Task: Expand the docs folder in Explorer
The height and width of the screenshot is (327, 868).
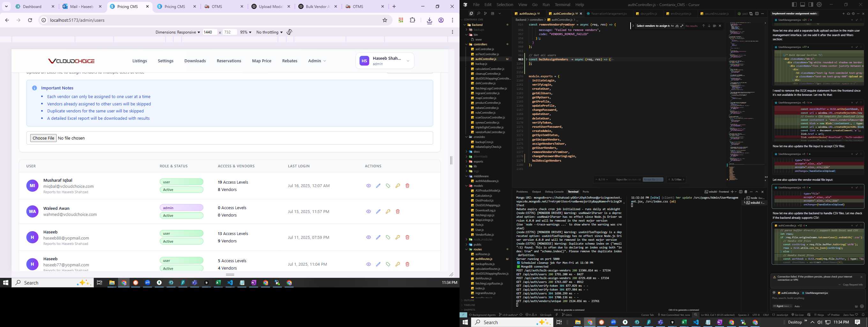Action: (476, 151)
